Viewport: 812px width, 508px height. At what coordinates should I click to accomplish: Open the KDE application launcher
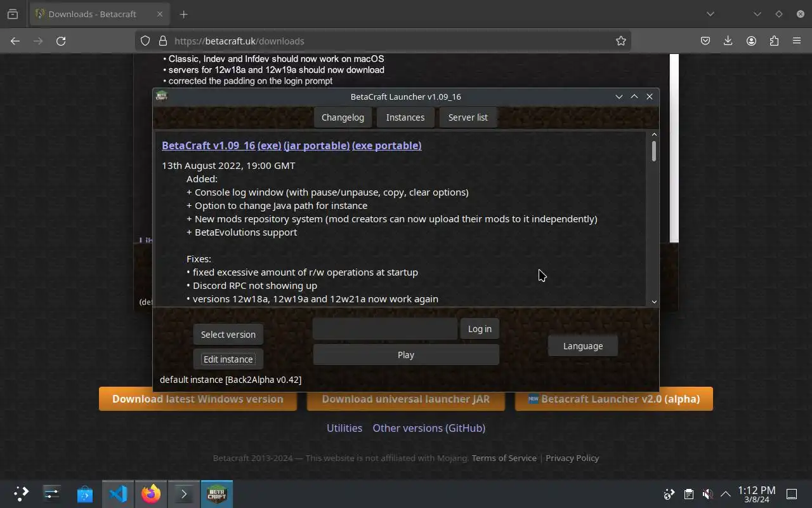pyautogui.click(x=21, y=494)
